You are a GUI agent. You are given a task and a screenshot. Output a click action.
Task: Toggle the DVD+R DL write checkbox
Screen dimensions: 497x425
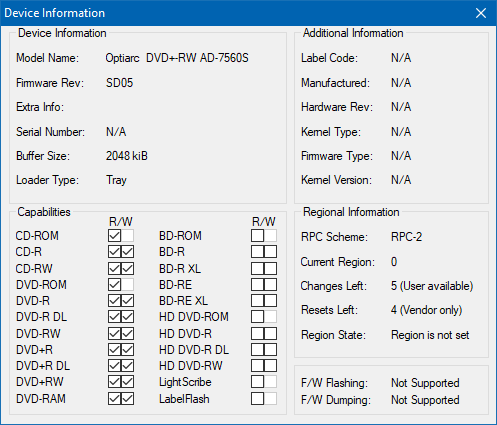(128, 366)
